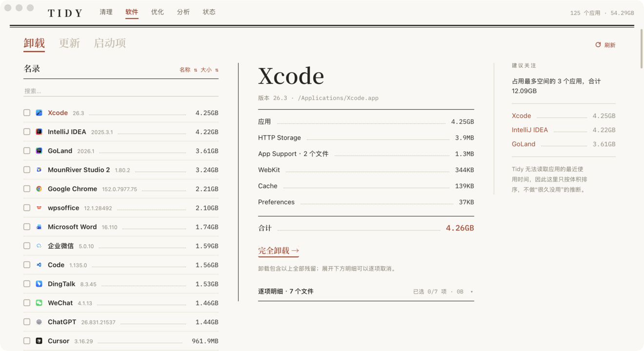Screen dimensions: 644x351
Task: Click the WebKit row in details
Action: click(x=366, y=170)
